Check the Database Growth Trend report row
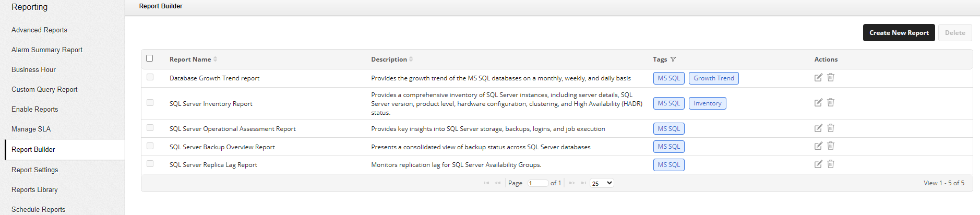 (x=150, y=77)
